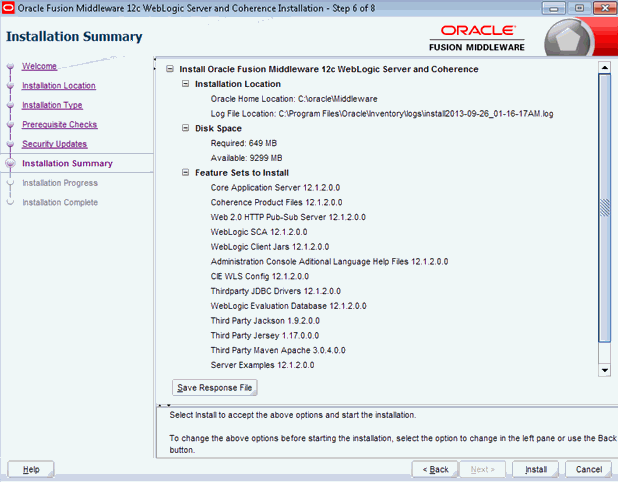Collapse the Install Oracle Fusion Middleware root node
618x482 pixels.
[x=169, y=69]
